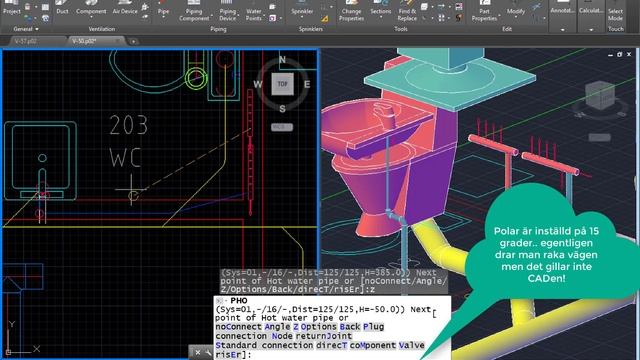Select the Air Device tool
This screenshot has width=640, height=360.
pos(125,7)
